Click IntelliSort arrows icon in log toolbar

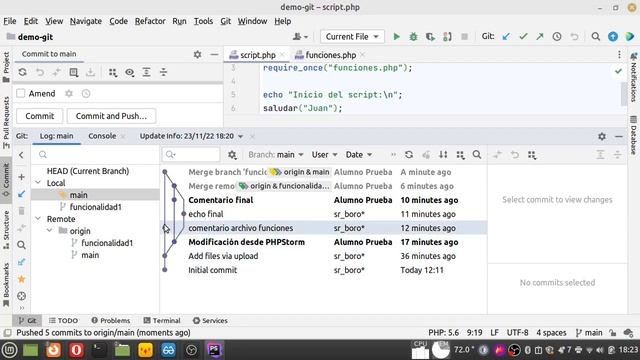[x=443, y=155]
